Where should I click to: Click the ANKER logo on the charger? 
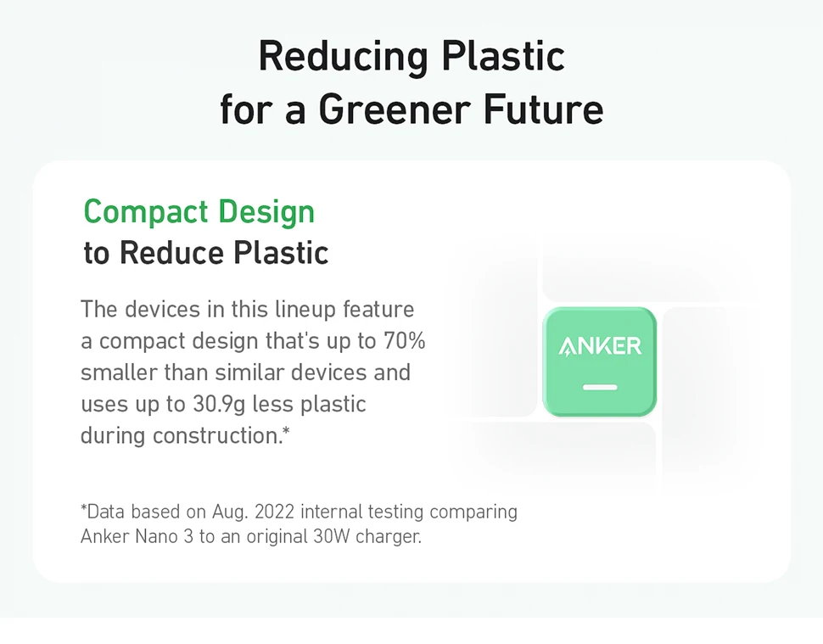coord(600,345)
